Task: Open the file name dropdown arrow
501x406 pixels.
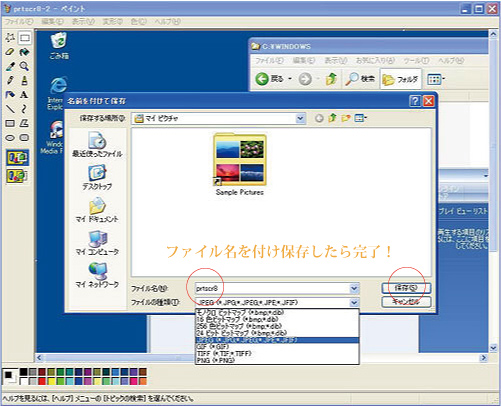Action: pos(354,288)
